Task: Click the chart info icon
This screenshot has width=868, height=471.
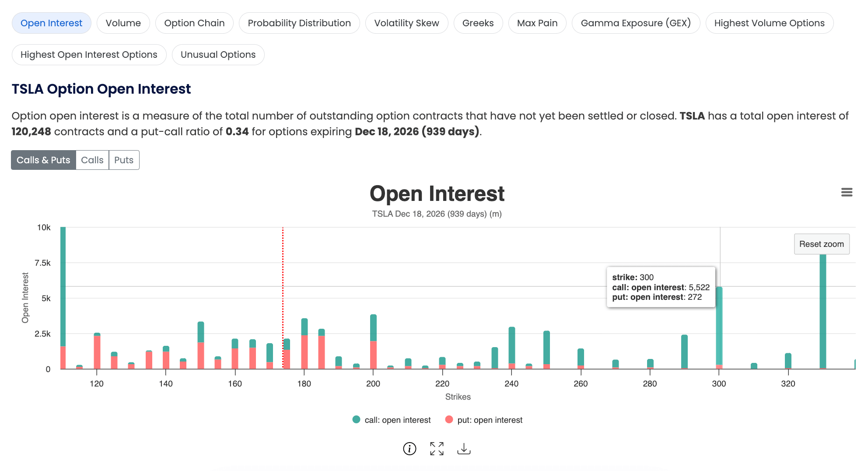Action: pos(409,449)
